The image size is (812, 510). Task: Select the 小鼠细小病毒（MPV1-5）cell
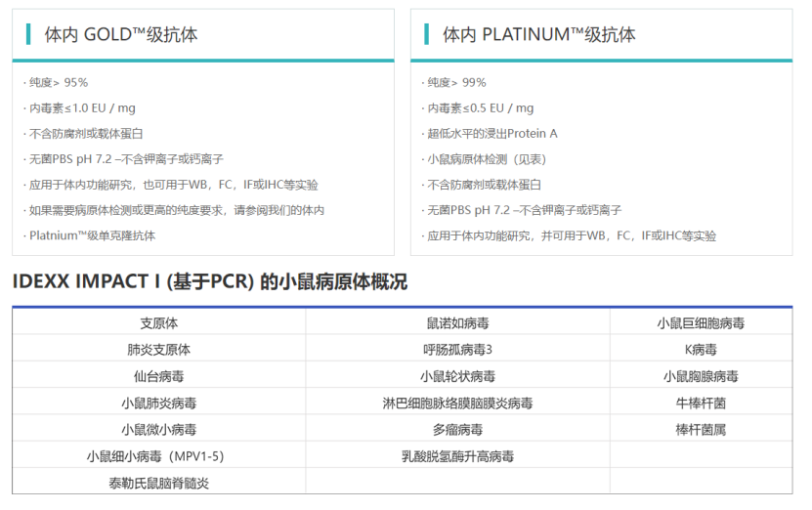click(x=158, y=456)
